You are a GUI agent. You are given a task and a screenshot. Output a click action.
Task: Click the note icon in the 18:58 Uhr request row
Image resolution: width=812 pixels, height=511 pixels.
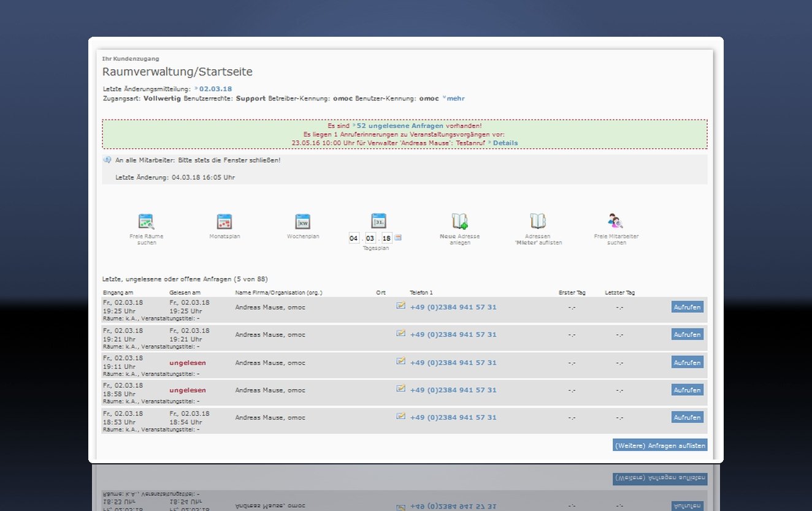(401, 388)
